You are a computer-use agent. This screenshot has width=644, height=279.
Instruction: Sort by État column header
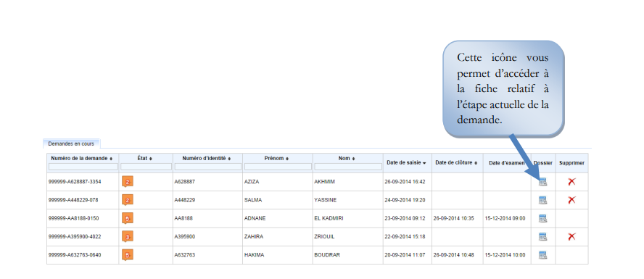[144, 158]
